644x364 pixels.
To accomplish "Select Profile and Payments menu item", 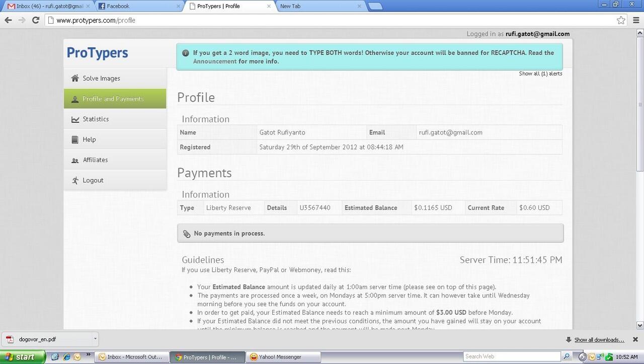I will point(115,99).
